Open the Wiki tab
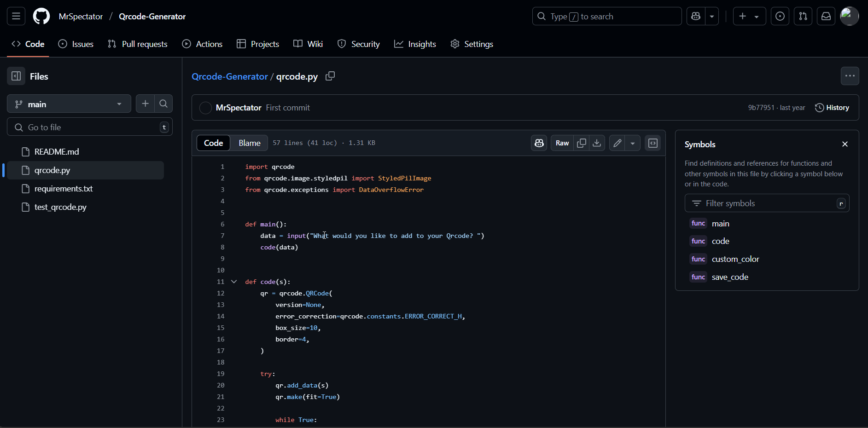Viewport: 868px width, 428px height. click(x=308, y=44)
